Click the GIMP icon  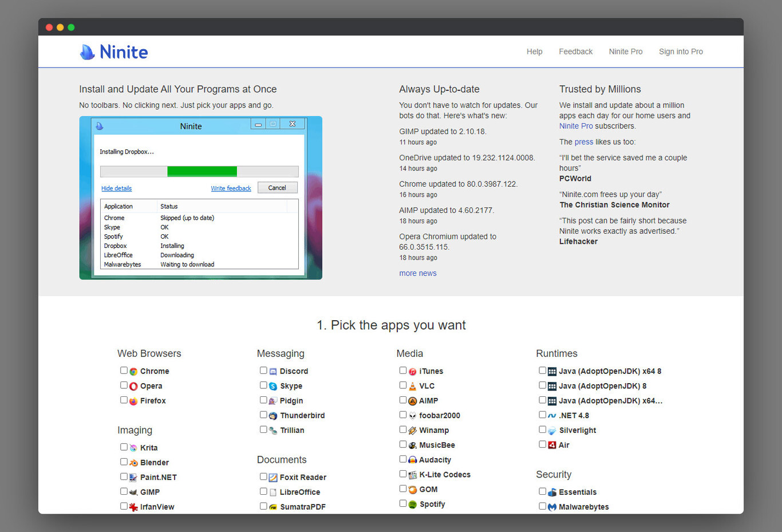(133, 491)
